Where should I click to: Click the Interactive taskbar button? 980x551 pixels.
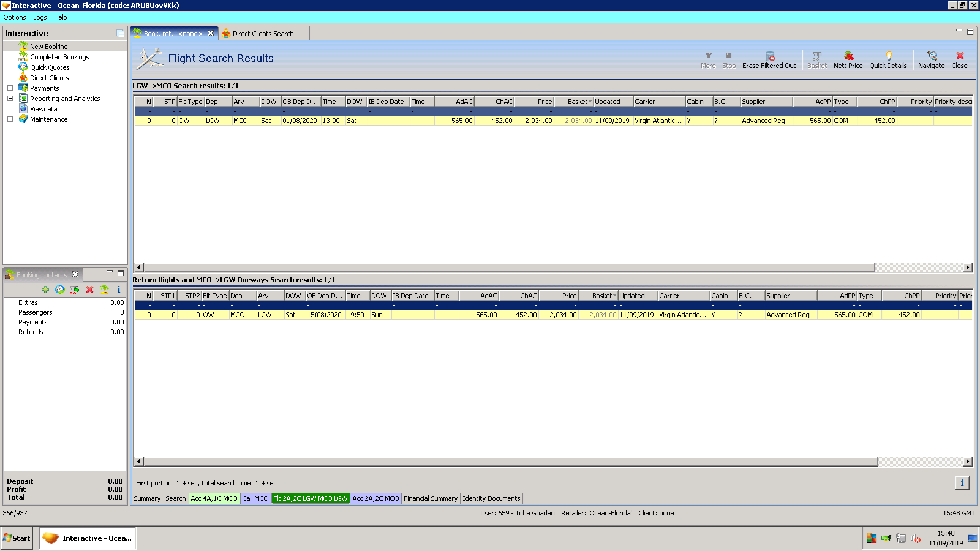point(88,538)
